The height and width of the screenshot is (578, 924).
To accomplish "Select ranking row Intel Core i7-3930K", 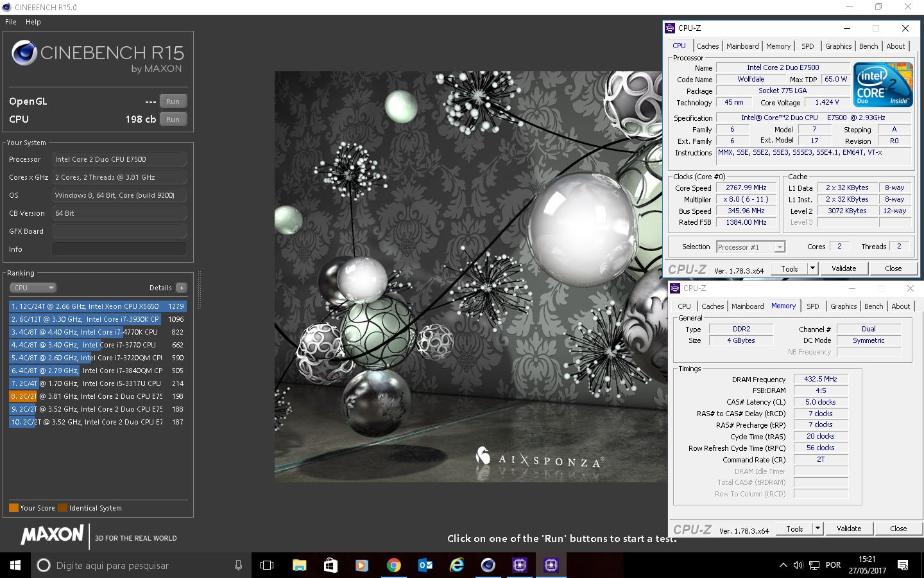I will click(x=98, y=319).
